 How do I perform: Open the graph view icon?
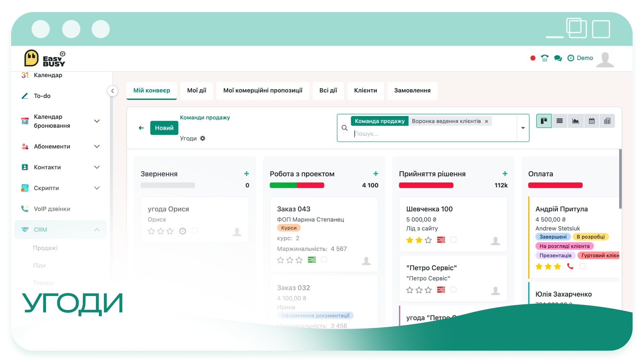tap(576, 121)
